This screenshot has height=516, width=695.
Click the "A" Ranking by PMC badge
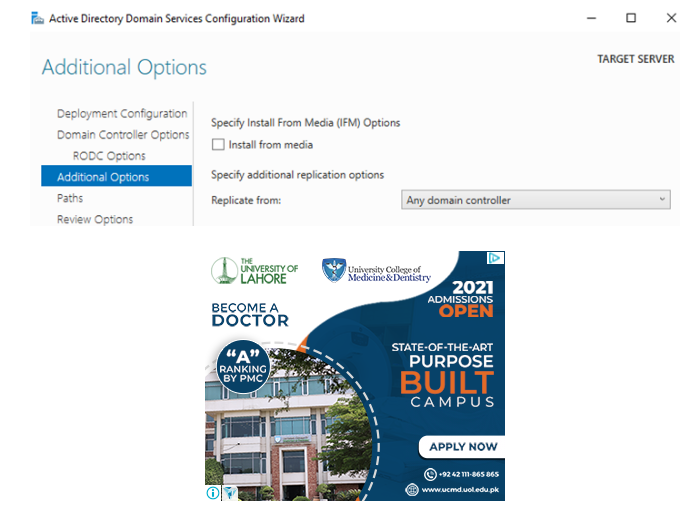click(243, 367)
